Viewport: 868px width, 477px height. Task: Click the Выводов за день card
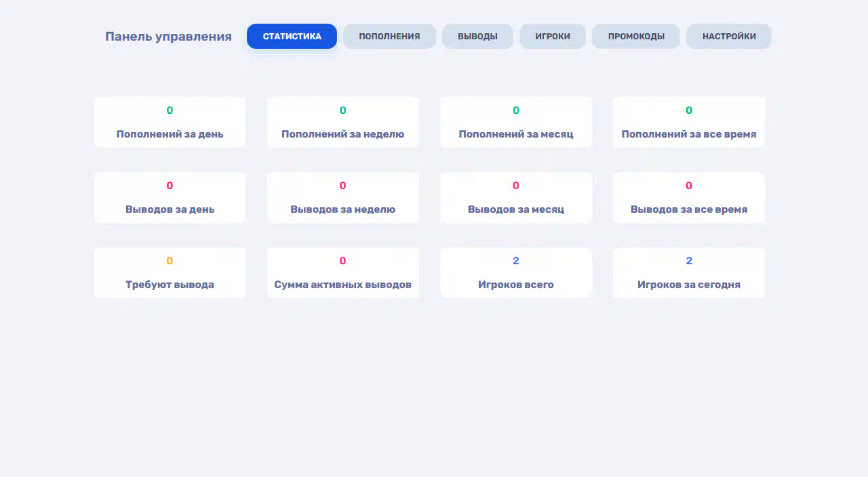point(170,198)
